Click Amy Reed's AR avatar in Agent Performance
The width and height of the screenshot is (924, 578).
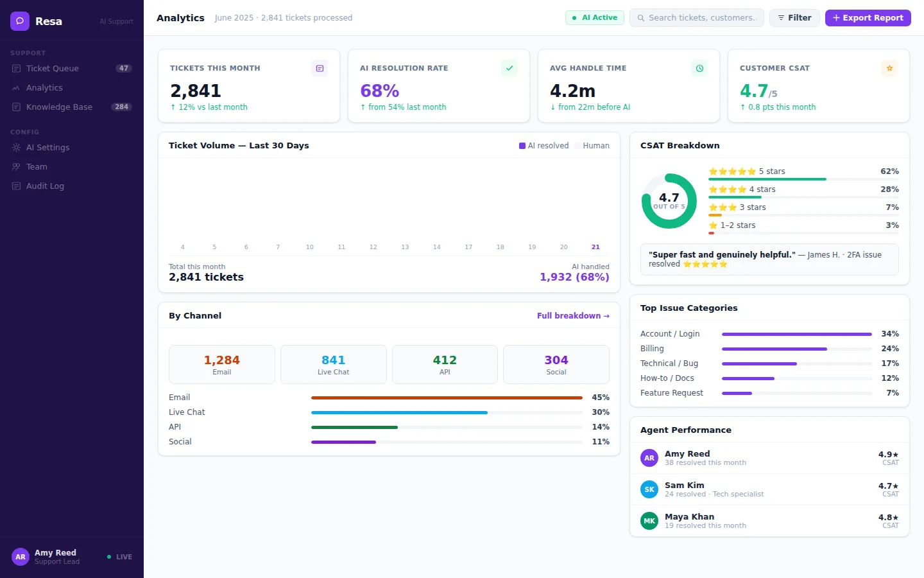649,458
